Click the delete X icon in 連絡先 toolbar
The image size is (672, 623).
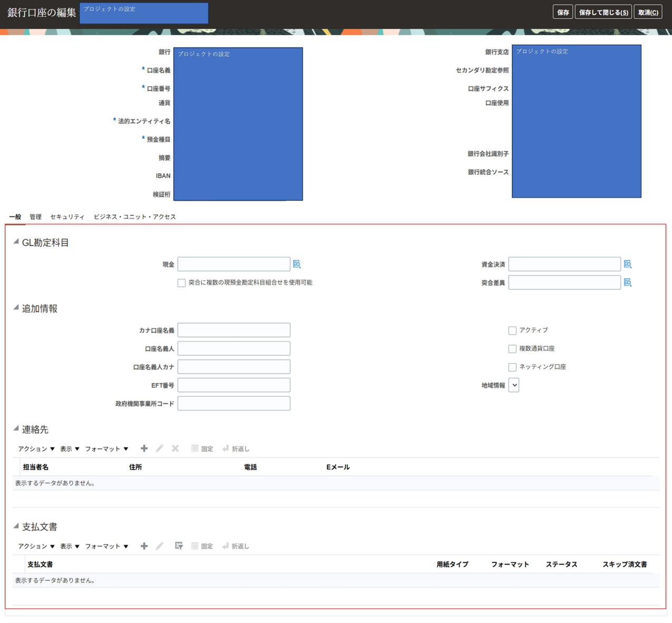pos(175,449)
